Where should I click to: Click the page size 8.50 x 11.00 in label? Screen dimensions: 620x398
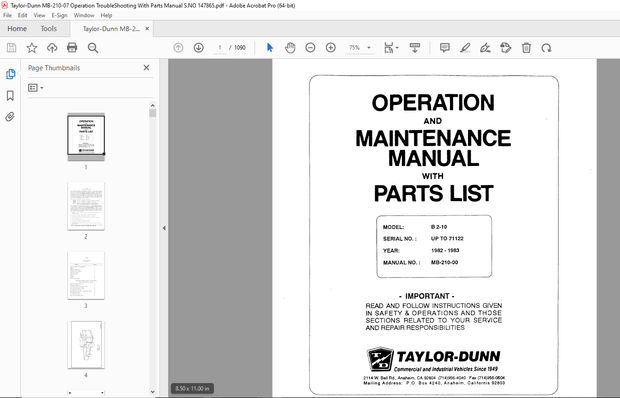click(192, 389)
